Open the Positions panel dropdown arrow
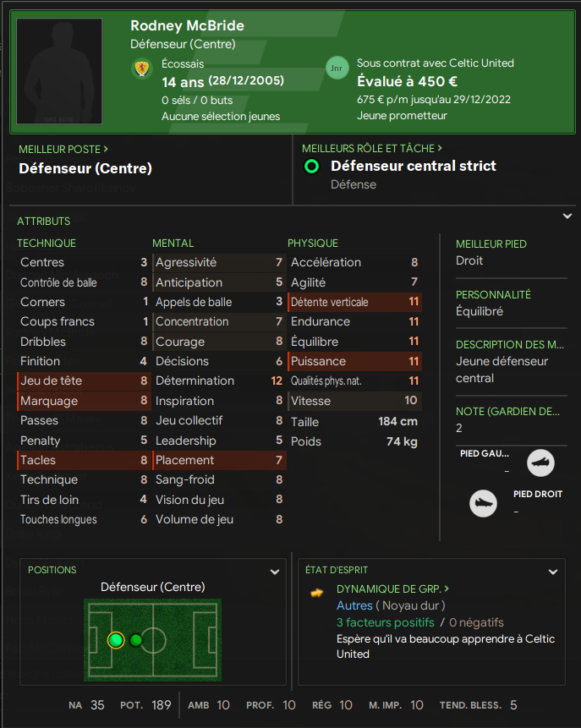The height and width of the screenshot is (728, 581). [x=274, y=572]
